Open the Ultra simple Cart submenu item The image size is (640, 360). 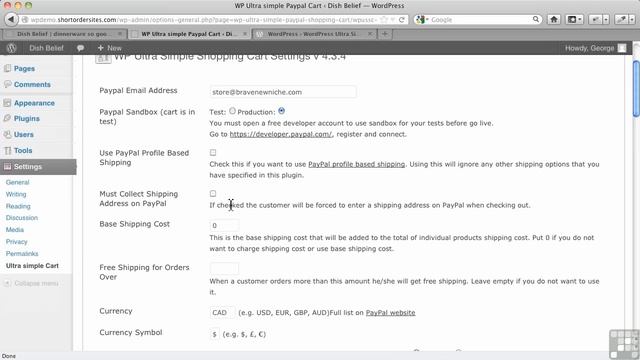tap(32, 266)
